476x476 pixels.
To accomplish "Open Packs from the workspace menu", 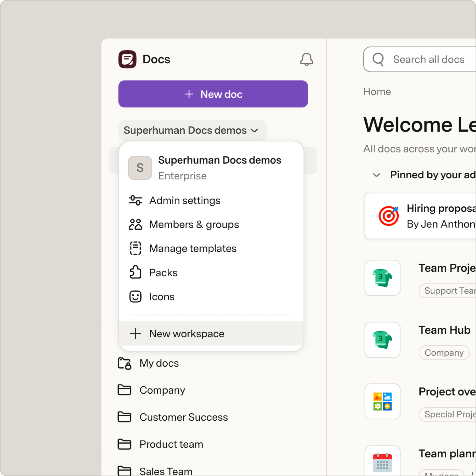I will [x=211, y=272].
